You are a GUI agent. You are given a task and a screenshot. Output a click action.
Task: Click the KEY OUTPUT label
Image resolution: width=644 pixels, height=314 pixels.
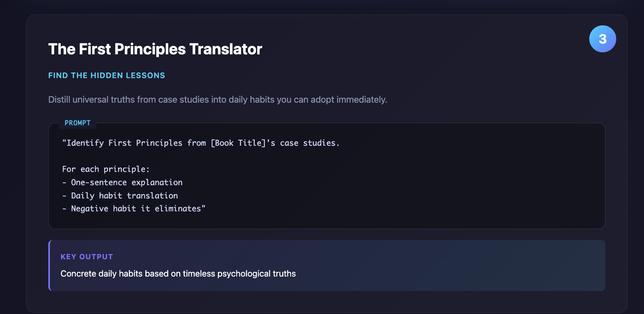click(x=87, y=257)
